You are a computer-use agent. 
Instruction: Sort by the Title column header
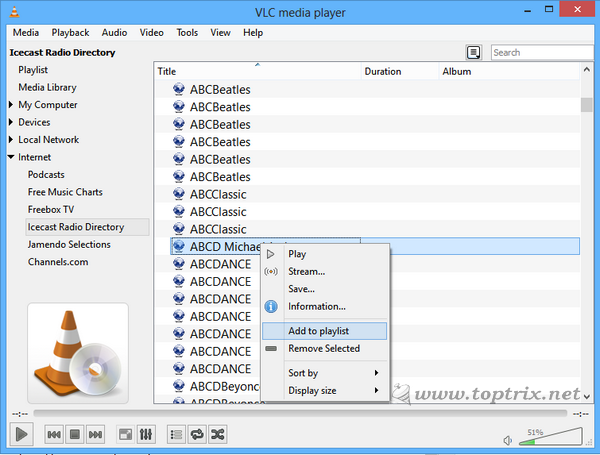(x=258, y=71)
